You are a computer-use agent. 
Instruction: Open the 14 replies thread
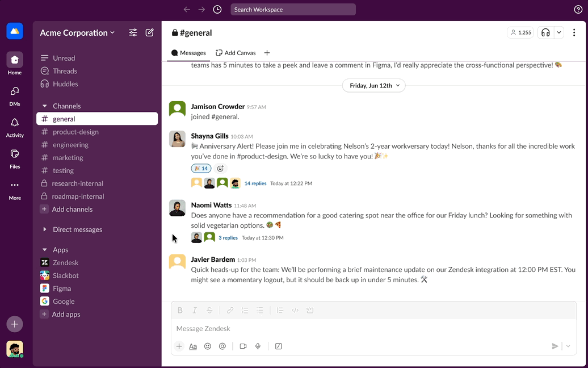[x=255, y=183]
